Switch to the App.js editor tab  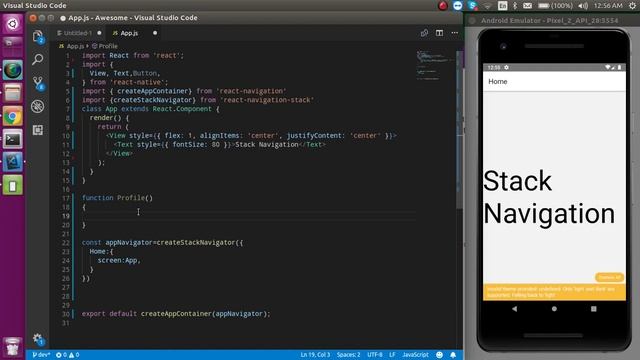tap(129, 33)
